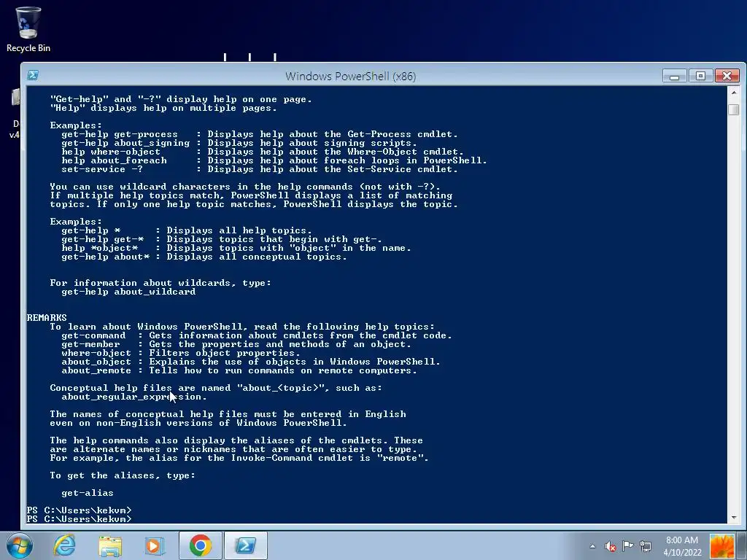Click the muted volume tray icon
This screenshot has width=747, height=560.
pyautogui.click(x=611, y=546)
